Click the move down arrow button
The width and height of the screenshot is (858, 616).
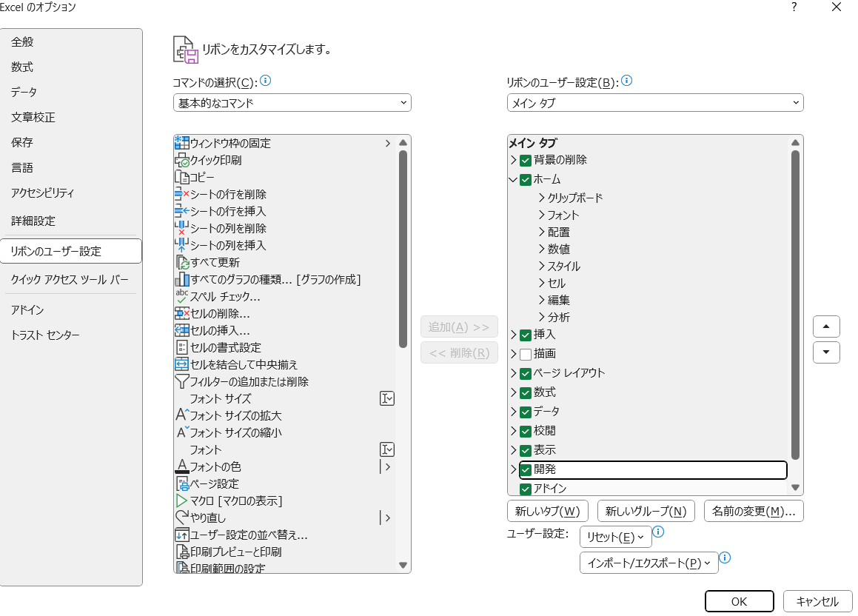coord(826,352)
